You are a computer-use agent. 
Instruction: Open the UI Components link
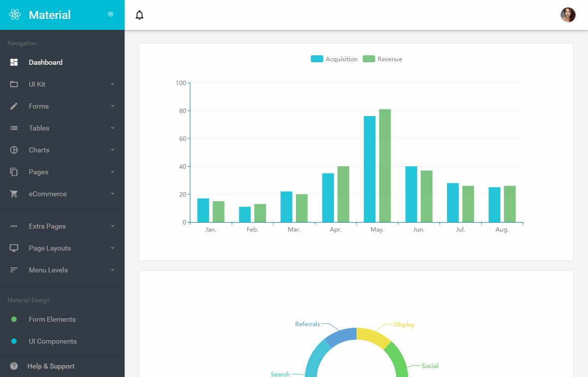(x=52, y=341)
